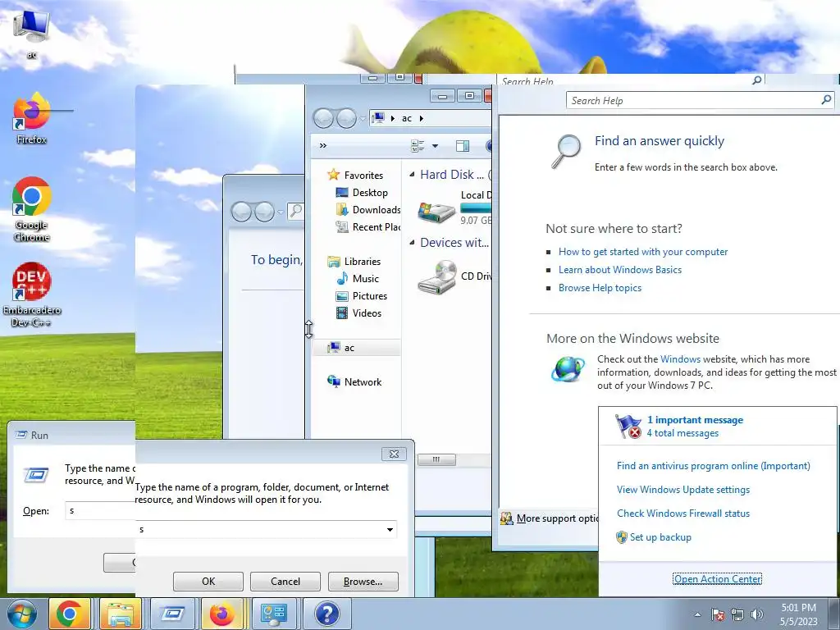Image resolution: width=840 pixels, height=630 pixels.
Task: Switch to the Run taskbar button
Action: [x=172, y=614]
